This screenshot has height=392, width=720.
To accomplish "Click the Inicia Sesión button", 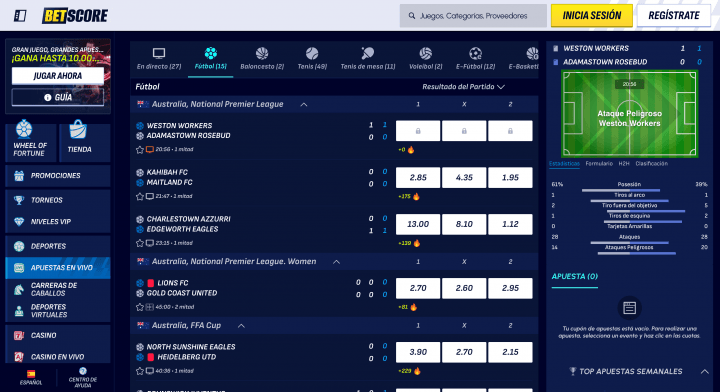I will coord(591,16).
